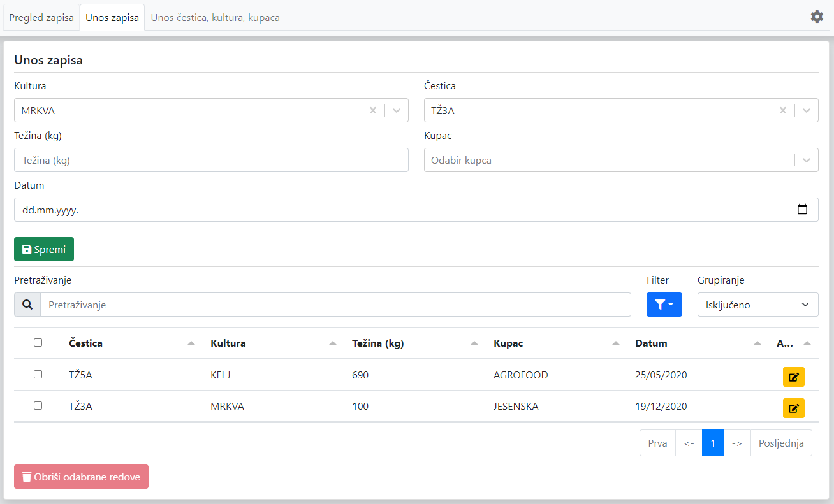Viewport: 834px width, 504px height.
Task: Expand the Kultura dropdown chevron
Action: [x=397, y=110]
